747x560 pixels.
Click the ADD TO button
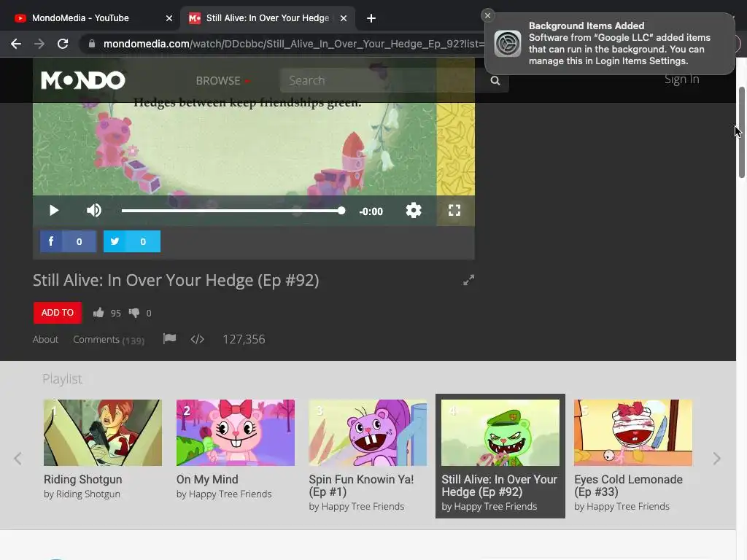click(58, 313)
